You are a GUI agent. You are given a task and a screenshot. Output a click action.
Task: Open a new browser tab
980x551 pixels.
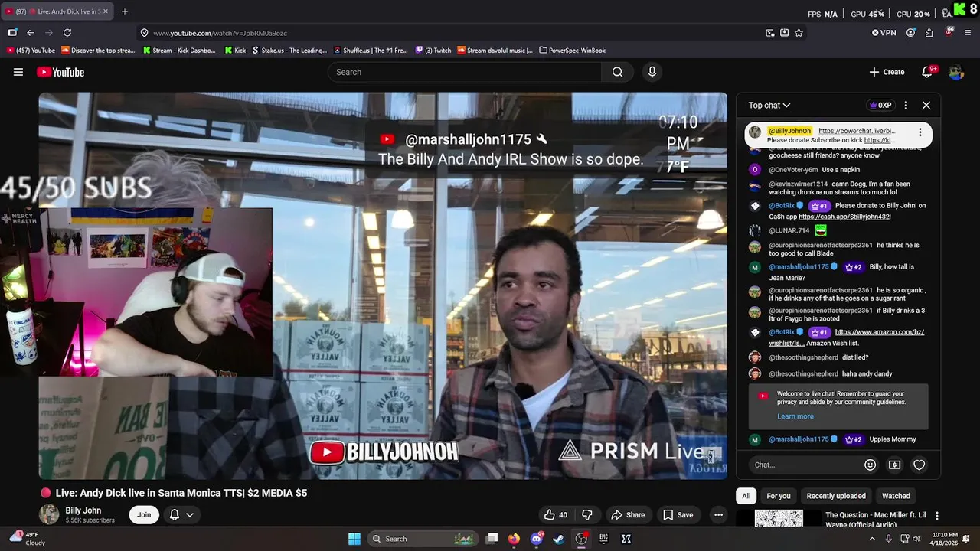pos(125,11)
